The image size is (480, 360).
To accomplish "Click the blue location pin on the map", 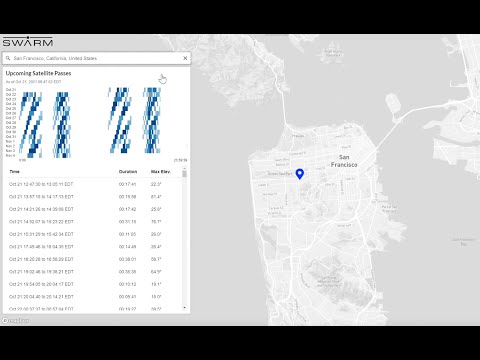I will [300, 174].
